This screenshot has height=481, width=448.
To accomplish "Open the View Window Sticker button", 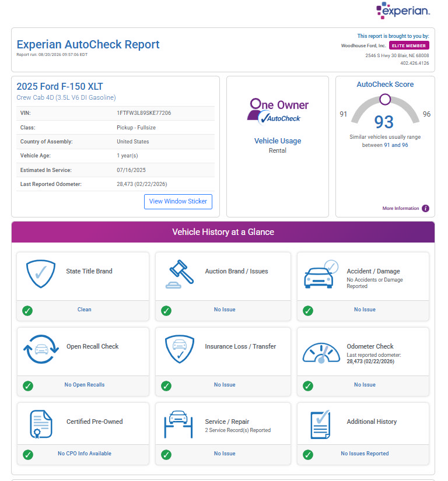I will [x=178, y=202].
